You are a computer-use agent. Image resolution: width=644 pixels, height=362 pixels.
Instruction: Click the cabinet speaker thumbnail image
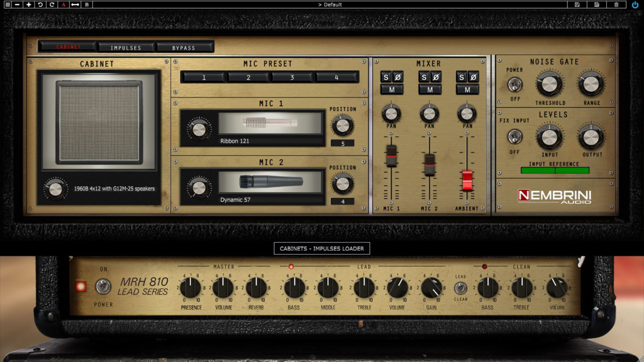[x=99, y=121]
